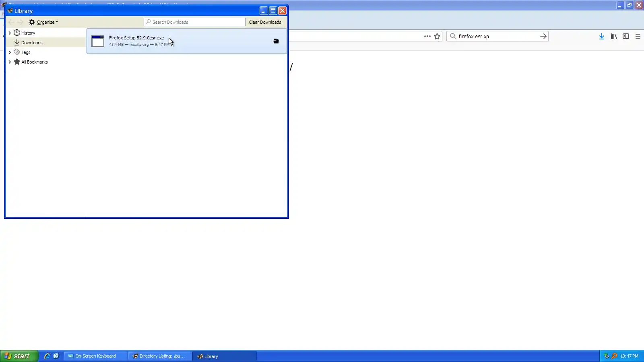Launch Internet Explorer from quick launch
The width and height of the screenshot is (644, 362).
tap(47, 356)
